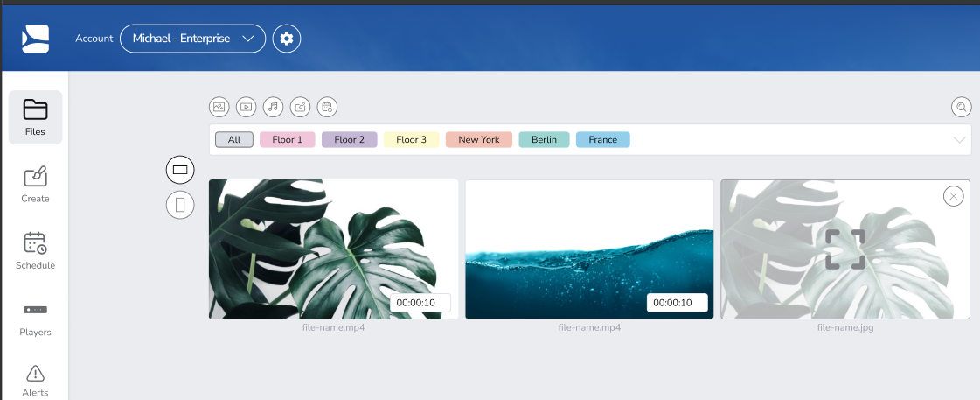Select landscape orientation view
Image resolution: width=980 pixels, height=400 pixels.
[180, 170]
